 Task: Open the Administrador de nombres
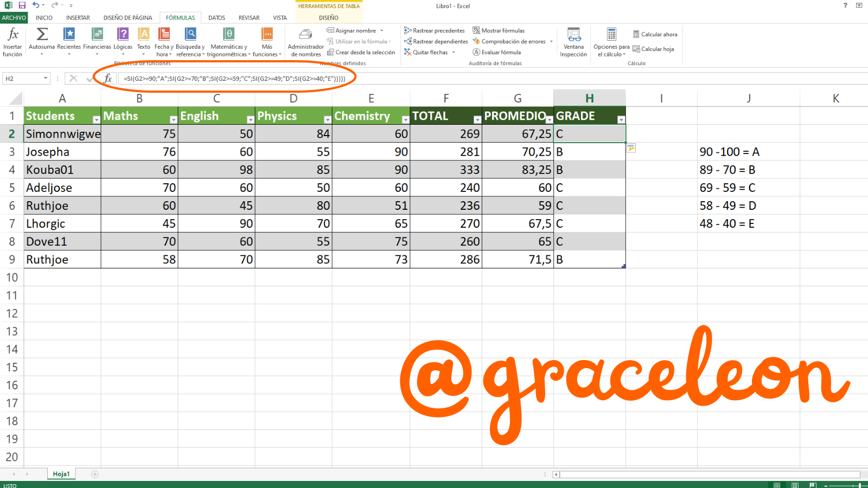click(x=306, y=42)
